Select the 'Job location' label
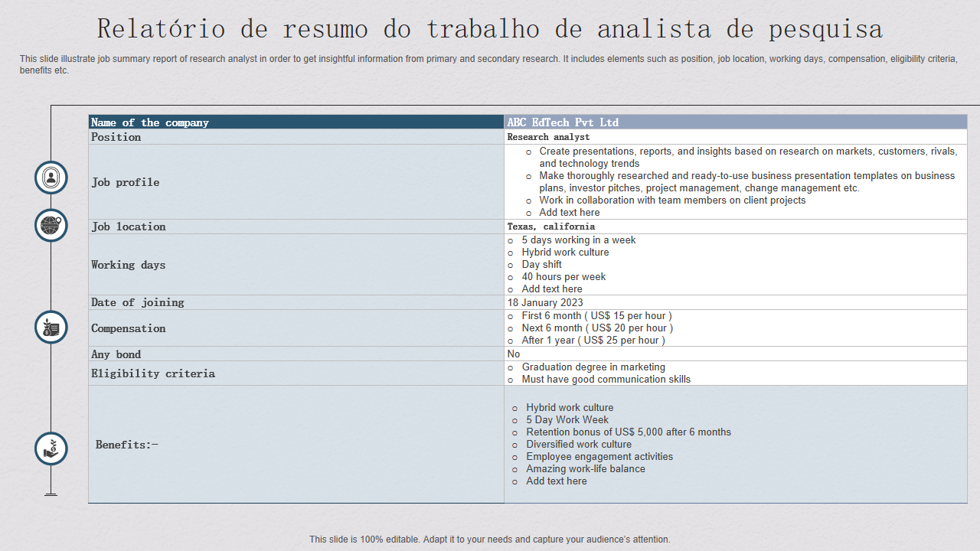Viewport: 980px width, 551px height. tap(129, 227)
